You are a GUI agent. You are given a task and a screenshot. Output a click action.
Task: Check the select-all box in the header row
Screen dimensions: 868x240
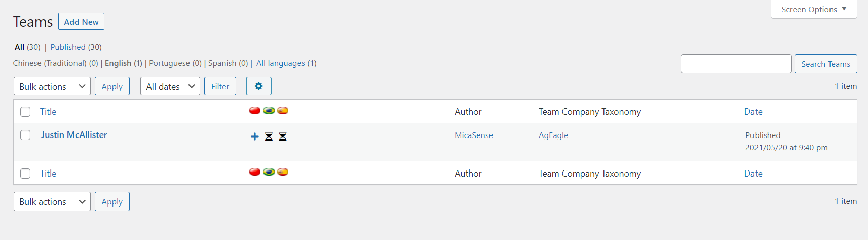pos(25,112)
